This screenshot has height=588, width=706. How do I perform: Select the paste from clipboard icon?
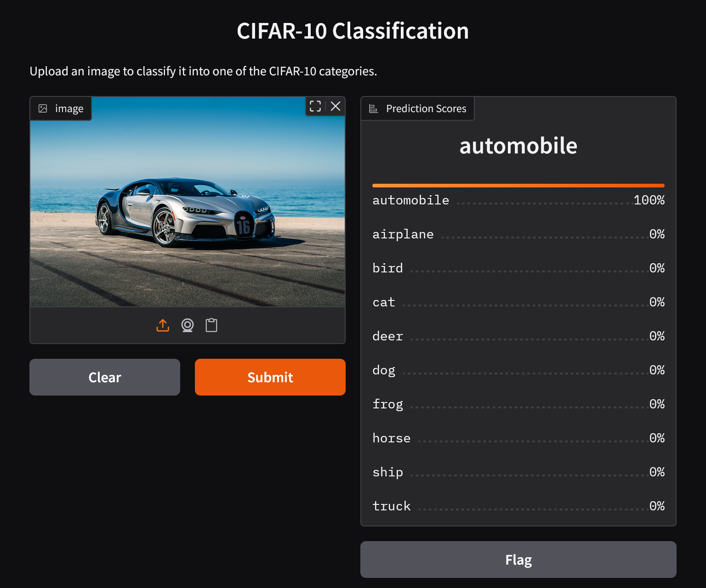[x=211, y=325]
